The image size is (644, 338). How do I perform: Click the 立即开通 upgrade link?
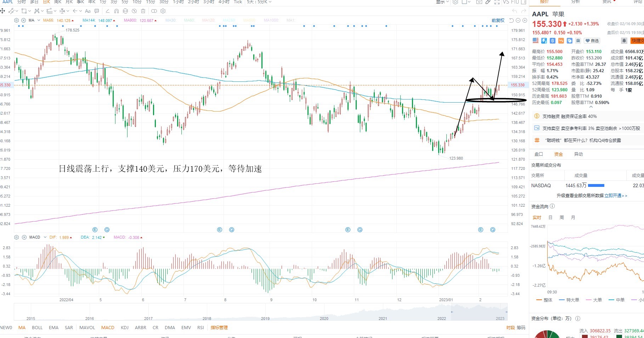[x=613, y=196]
